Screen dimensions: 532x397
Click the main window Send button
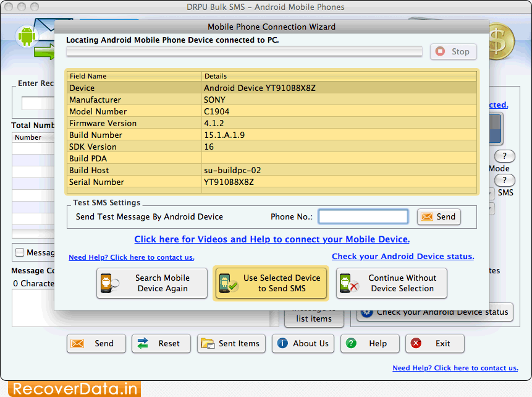pyautogui.click(x=96, y=344)
